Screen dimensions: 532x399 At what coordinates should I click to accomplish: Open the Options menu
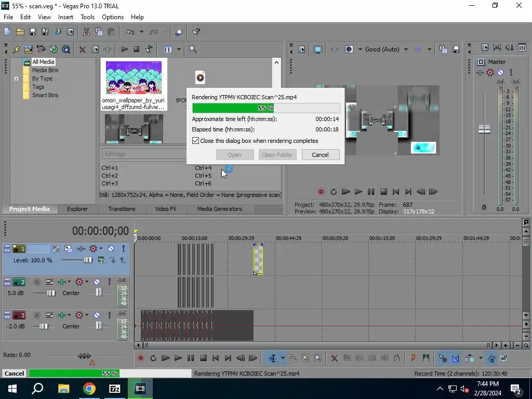[x=113, y=17]
